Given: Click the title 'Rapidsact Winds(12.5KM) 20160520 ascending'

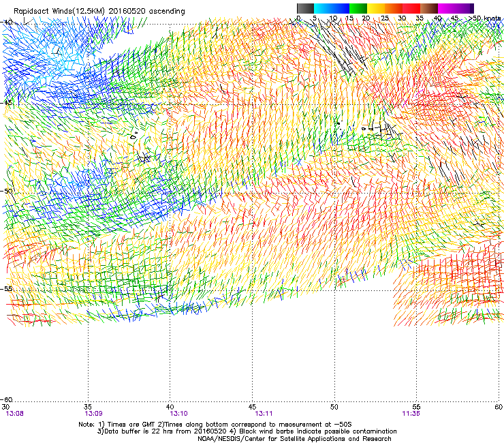Looking at the screenshot, I should 99,12.
